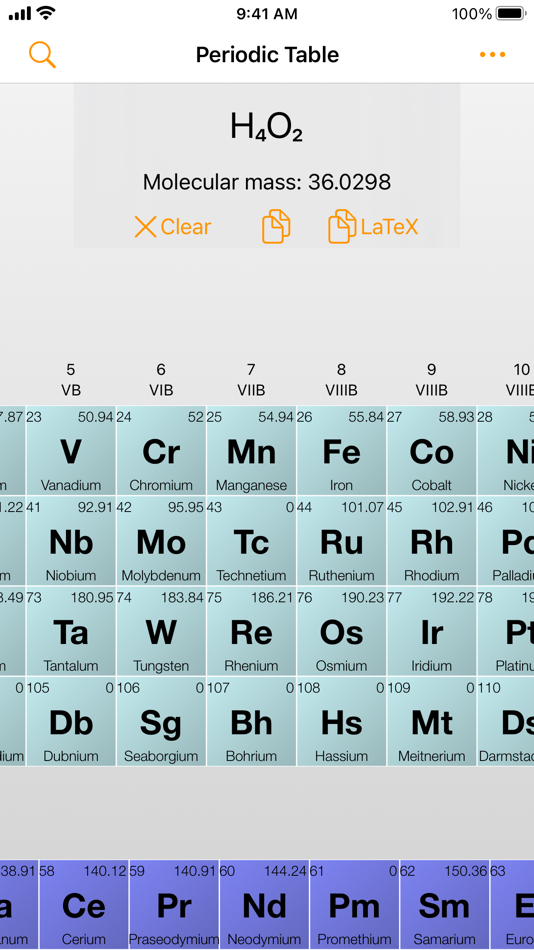This screenshot has width=534, height=950.
Task: Tap the Dubnium element tile
Action: pos(71,722)
